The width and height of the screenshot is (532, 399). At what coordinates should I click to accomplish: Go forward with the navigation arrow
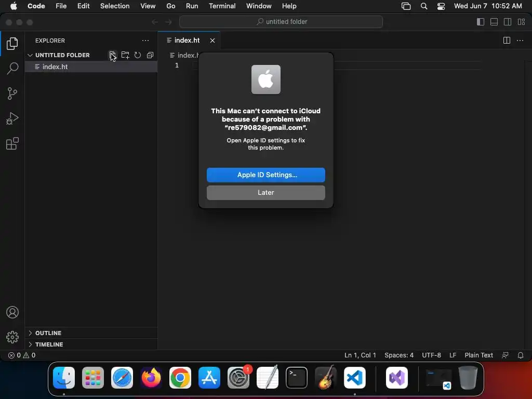tap(168, 22)
